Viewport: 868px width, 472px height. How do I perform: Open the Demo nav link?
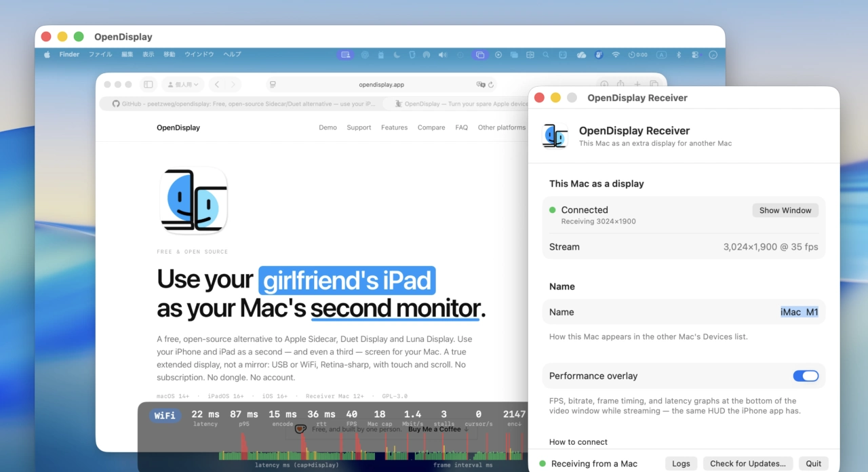click(328, 127)
